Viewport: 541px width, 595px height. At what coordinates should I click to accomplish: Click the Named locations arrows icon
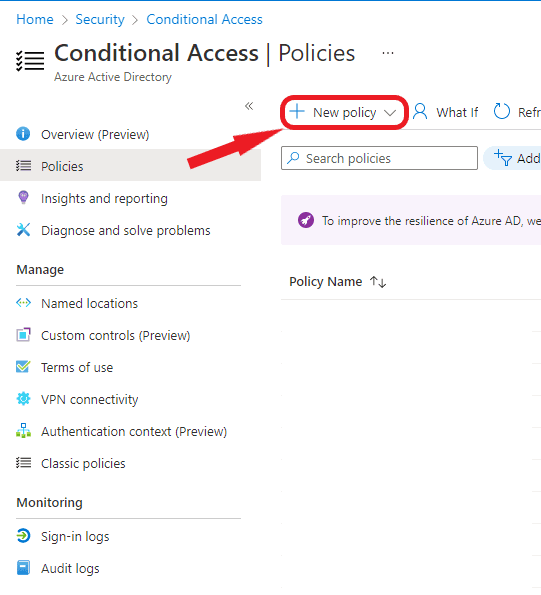coord(23,303)
